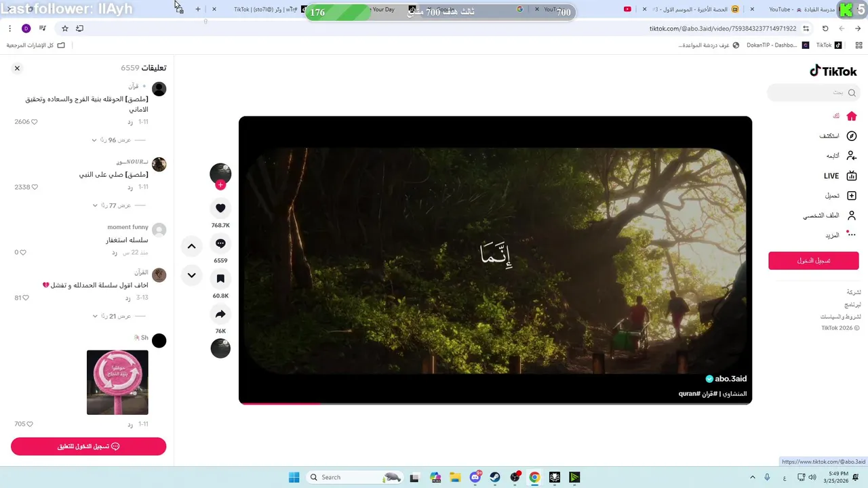Image resolution: width=868 pixels, height=488 pixels.
Task: Like the sticker comment with 705 likes
Action: click(29, 424)
